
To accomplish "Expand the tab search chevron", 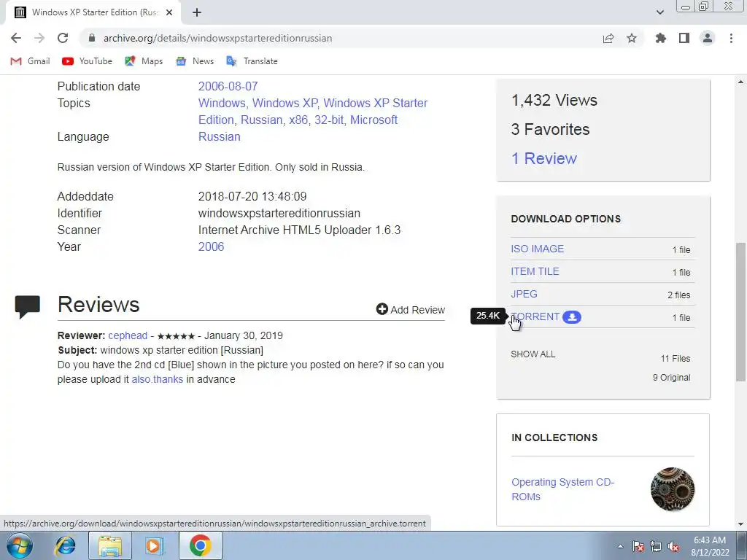I will pyautogui.click(x=659, y=12).
